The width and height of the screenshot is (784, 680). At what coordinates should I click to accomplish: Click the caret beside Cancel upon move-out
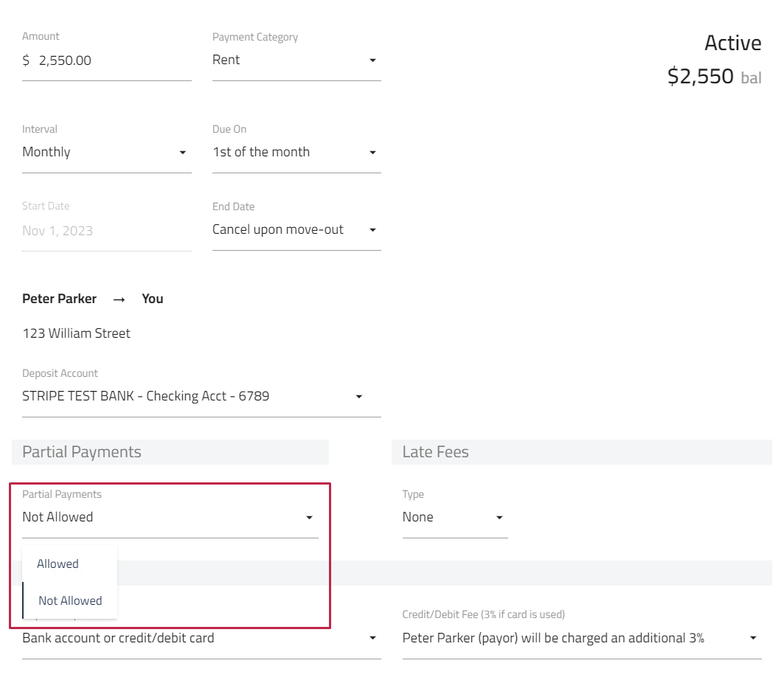coord(373,230)
